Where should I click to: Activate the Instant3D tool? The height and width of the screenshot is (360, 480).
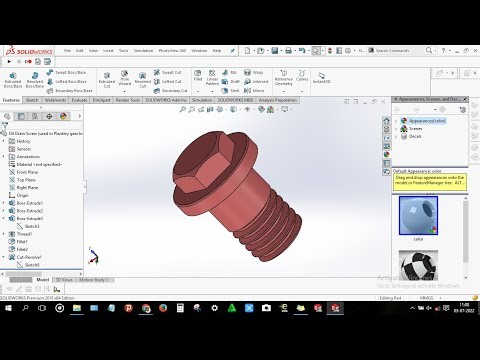[321, 77]
